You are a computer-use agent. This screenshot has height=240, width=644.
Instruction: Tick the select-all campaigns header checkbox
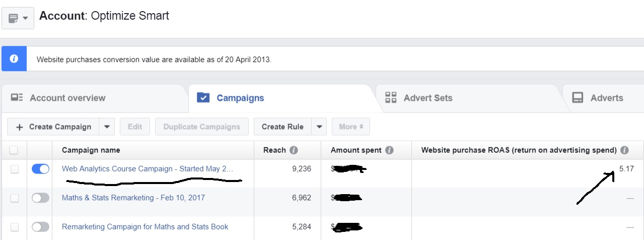[14, 150]
